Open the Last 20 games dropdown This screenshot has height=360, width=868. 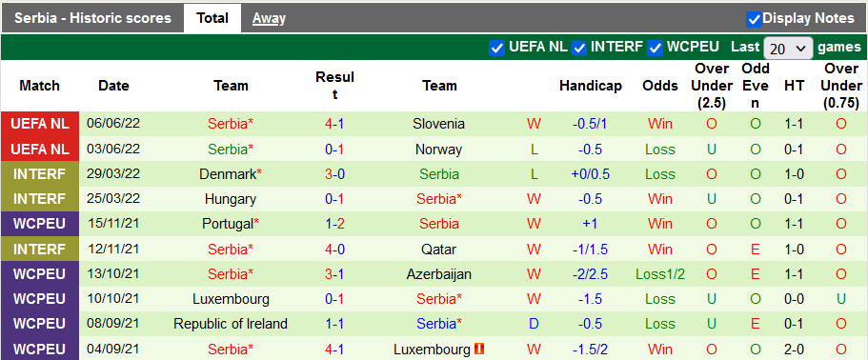(788, 49)
